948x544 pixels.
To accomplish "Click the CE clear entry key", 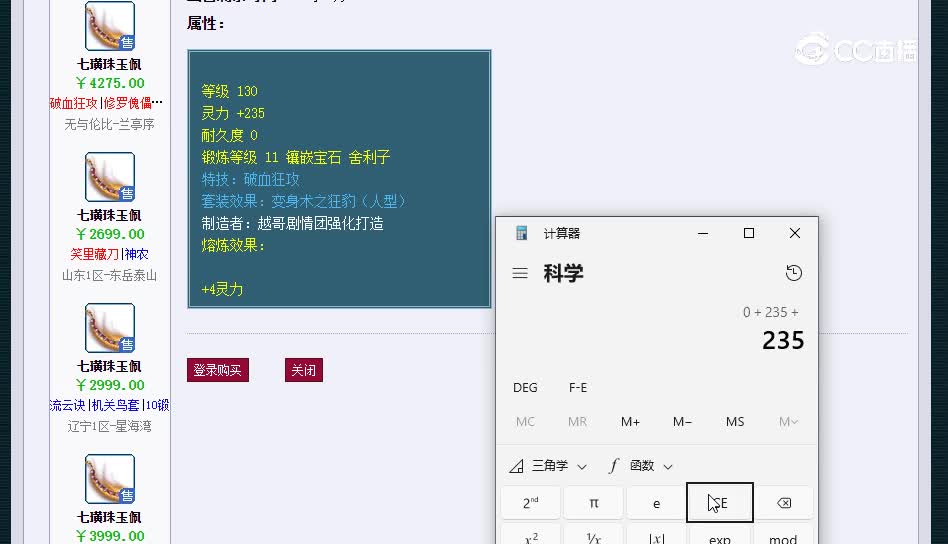I will click(719, 502).
